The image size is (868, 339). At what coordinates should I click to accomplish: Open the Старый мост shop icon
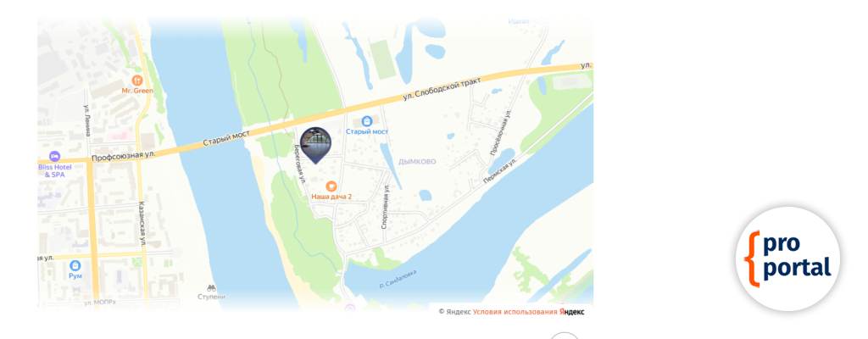(x=366, y=121)
